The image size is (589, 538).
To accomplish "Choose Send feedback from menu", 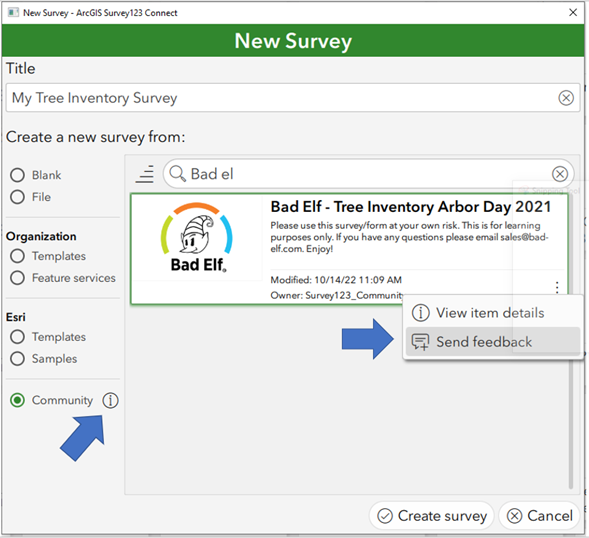I will [493, 342].
